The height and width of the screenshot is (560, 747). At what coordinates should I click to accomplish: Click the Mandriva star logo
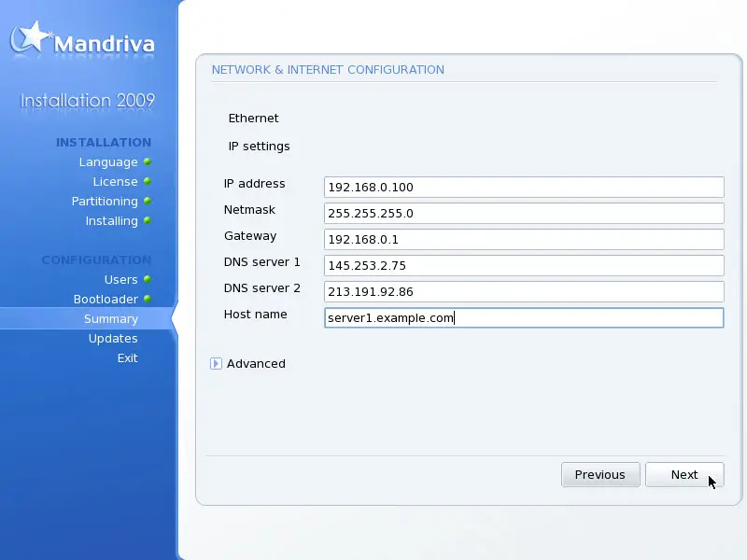click(x=30, y=38)
